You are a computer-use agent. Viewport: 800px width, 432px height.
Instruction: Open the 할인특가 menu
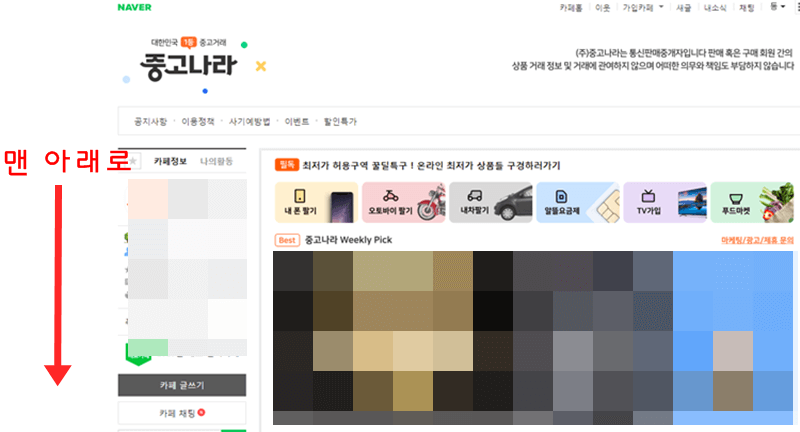340,121
